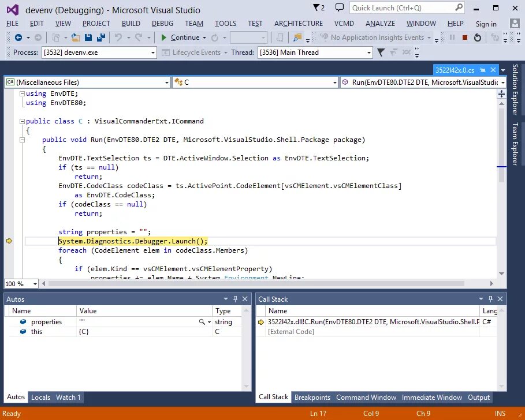Click the Undo arrow icon
Image resolution: width=525 pixels, height=420 pixels.
point(118,37)
